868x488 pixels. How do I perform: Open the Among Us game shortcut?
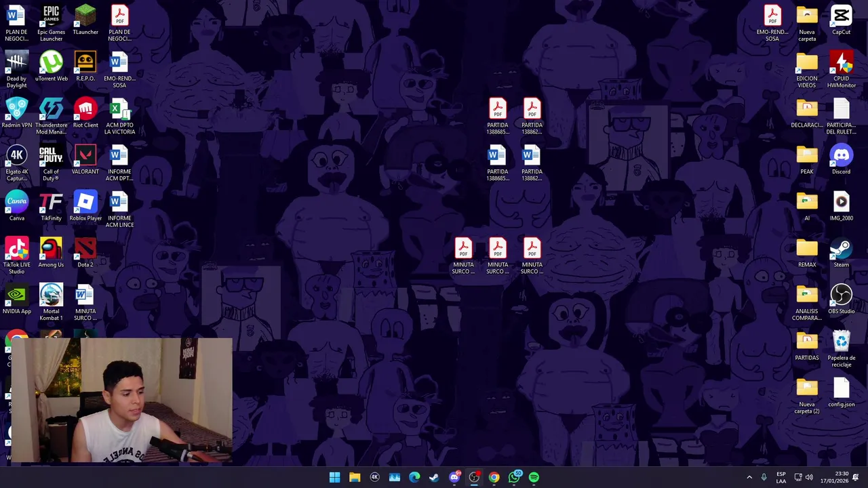[x=51, y=253]
